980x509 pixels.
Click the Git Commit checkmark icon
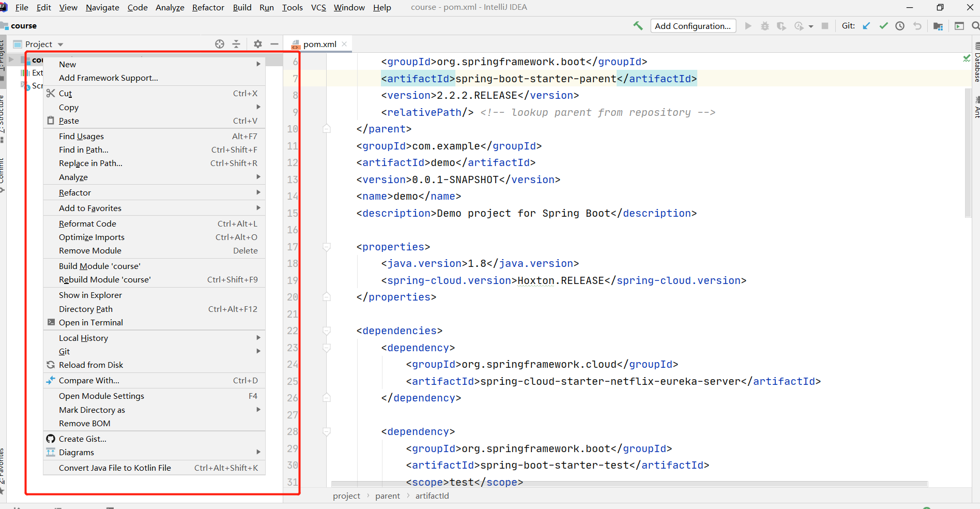pyautogui.click(x=884, y=26)
